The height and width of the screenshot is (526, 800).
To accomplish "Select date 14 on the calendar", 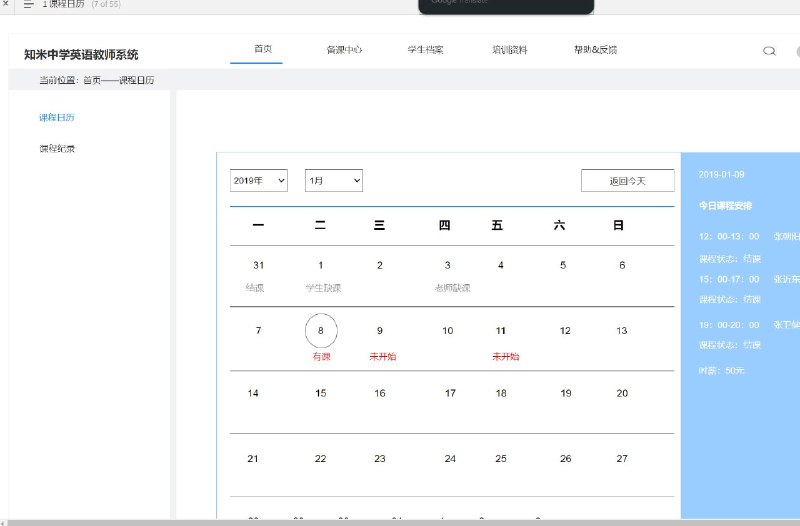I will [253, 393].
